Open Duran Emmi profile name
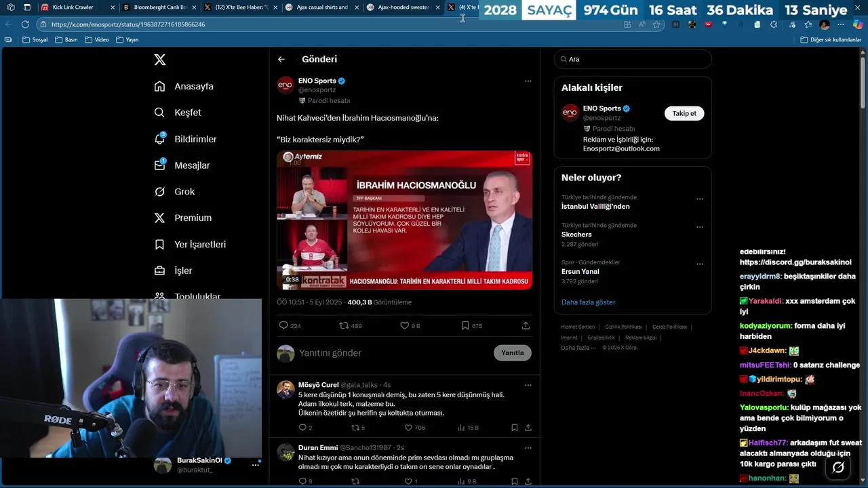 coord(318,447)
